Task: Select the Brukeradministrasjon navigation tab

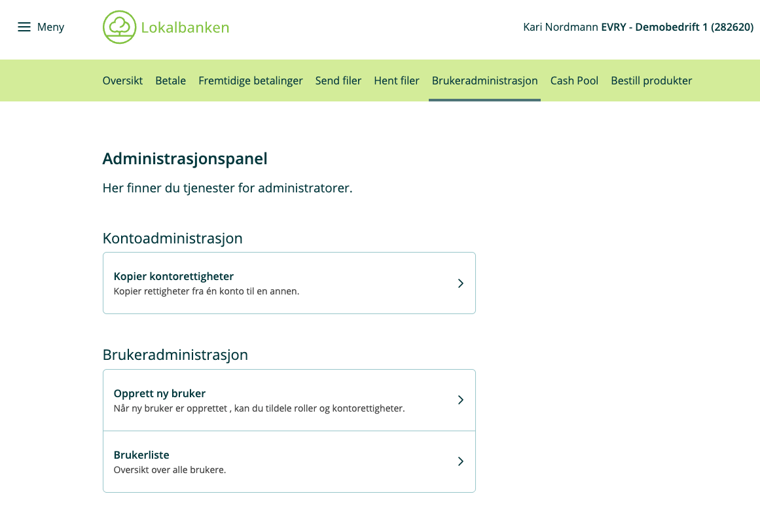Action: (484, 80)
